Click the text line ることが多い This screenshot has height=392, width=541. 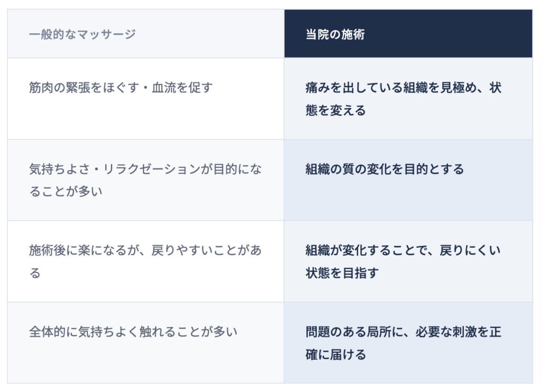point(66,192)
